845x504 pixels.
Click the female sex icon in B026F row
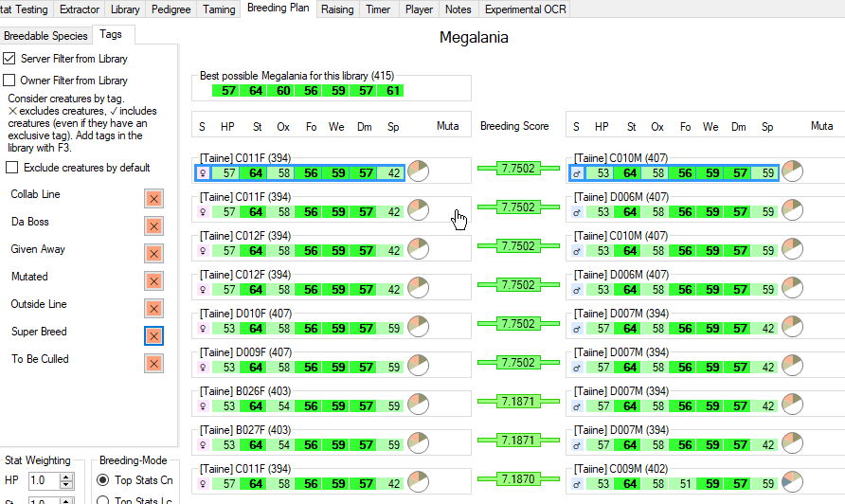(203, 405)
